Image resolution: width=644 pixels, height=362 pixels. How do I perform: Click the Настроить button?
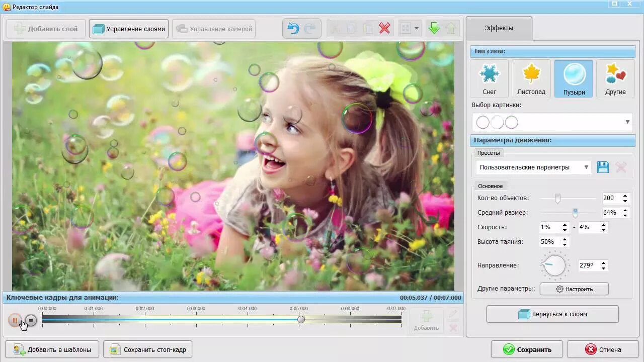574,289
